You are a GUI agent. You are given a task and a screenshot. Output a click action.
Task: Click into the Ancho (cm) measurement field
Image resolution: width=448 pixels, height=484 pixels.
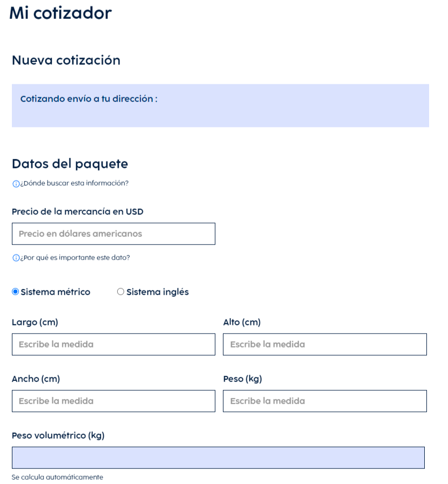tap(113, 401)
